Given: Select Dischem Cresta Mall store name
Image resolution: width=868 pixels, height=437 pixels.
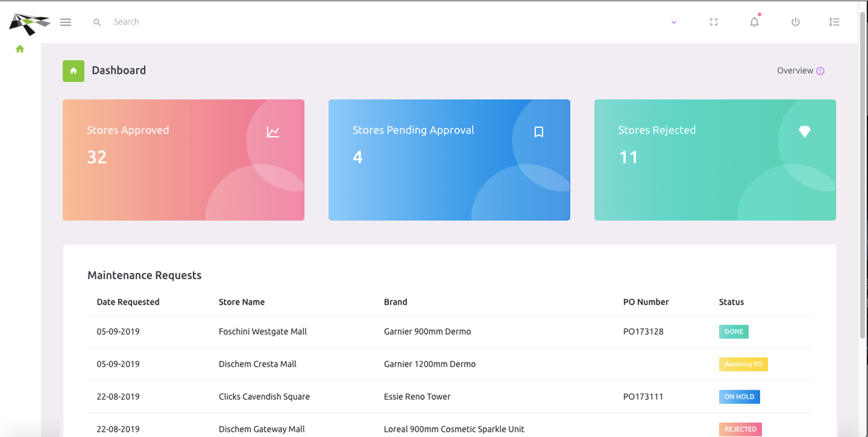Looking at the screenshot, I should [258, 364].
